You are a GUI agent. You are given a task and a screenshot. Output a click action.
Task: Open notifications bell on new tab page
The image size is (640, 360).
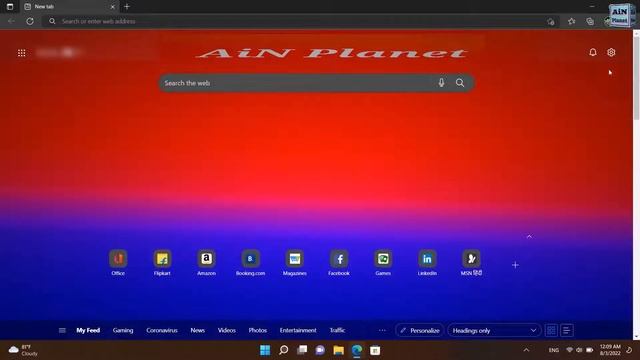(593, 52)
